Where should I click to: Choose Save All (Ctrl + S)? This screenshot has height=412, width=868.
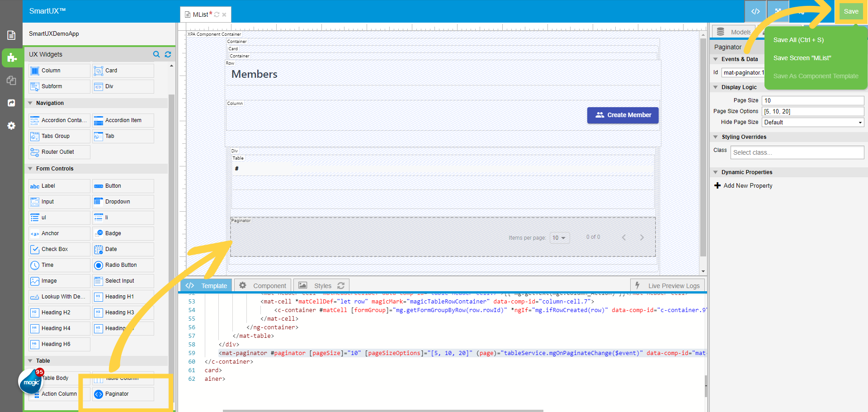pyautogui.click(x=798, y=40)
